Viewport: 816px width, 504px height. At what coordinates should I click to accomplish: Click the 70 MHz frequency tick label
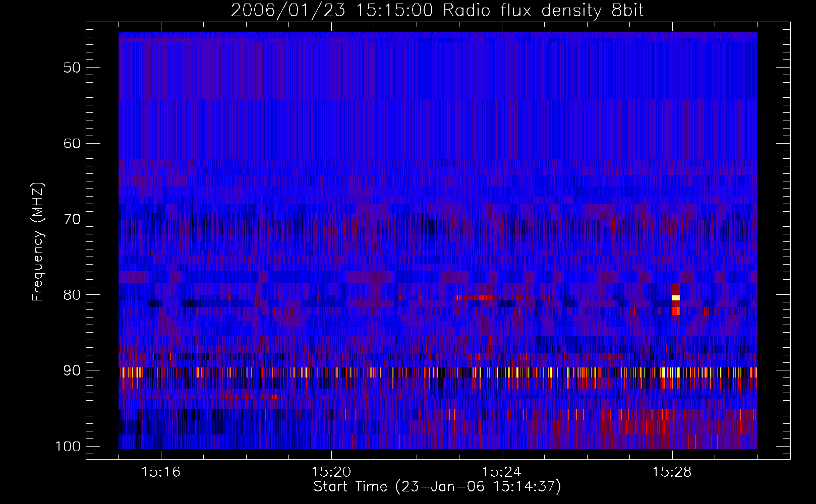pos(72,219)
